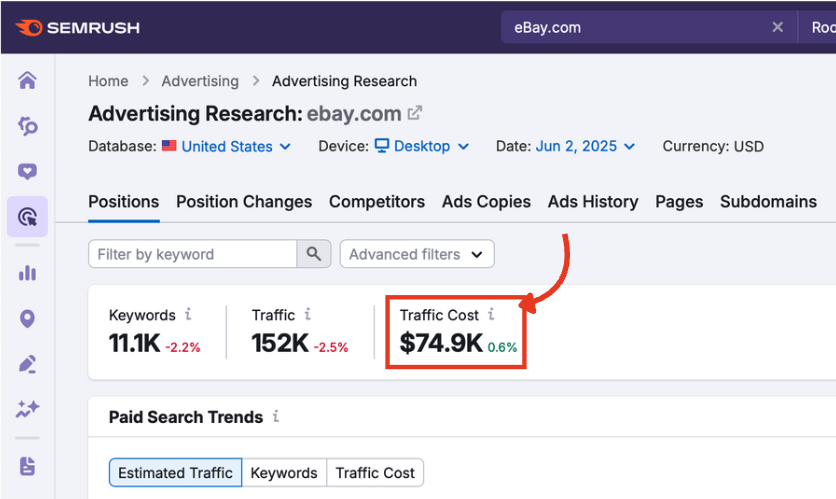Clear the eBay.com search with X
The width and height of the screenshot is (836, 499).
777,27
